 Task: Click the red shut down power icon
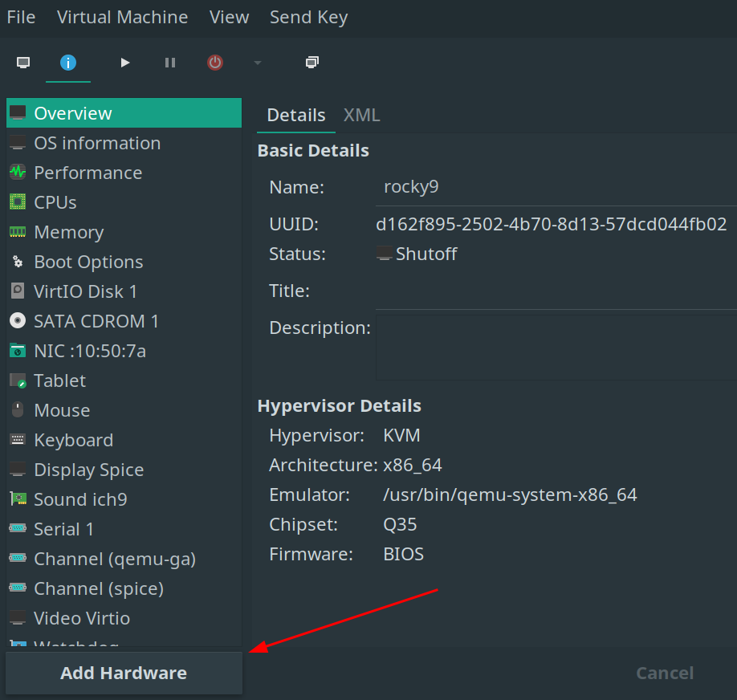[x=215, y=63]
